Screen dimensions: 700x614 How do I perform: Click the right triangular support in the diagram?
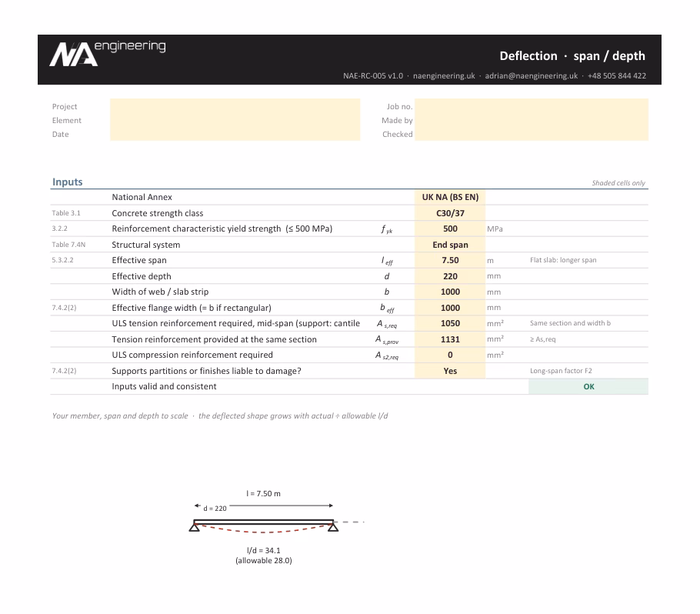pyautogui.click(x=333, y=527)
